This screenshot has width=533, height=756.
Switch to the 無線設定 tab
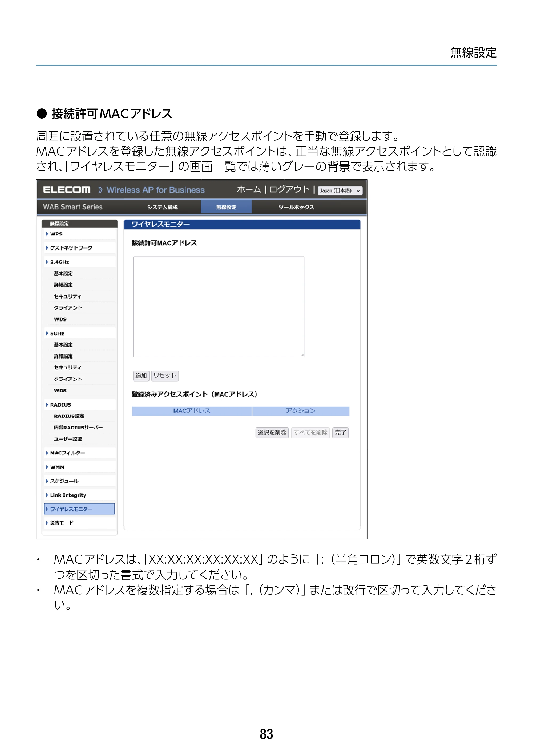pos(226,207)
